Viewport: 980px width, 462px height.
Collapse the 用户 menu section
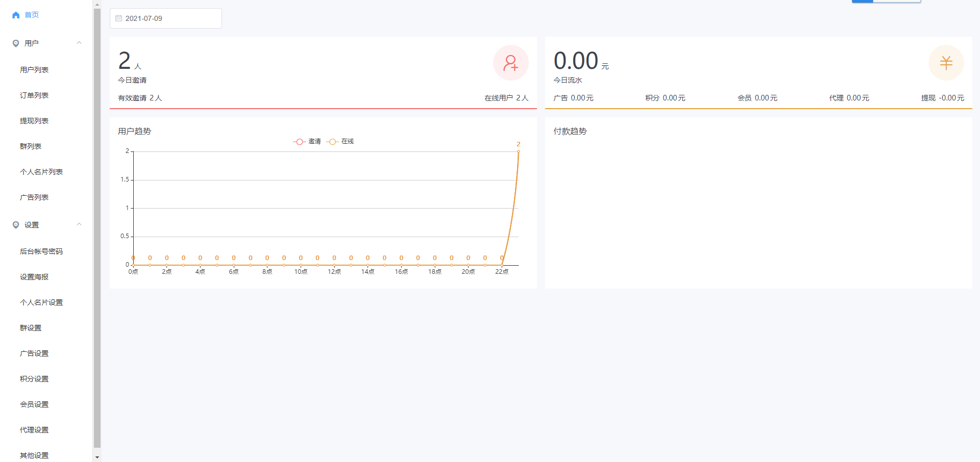tap(79, 43)
